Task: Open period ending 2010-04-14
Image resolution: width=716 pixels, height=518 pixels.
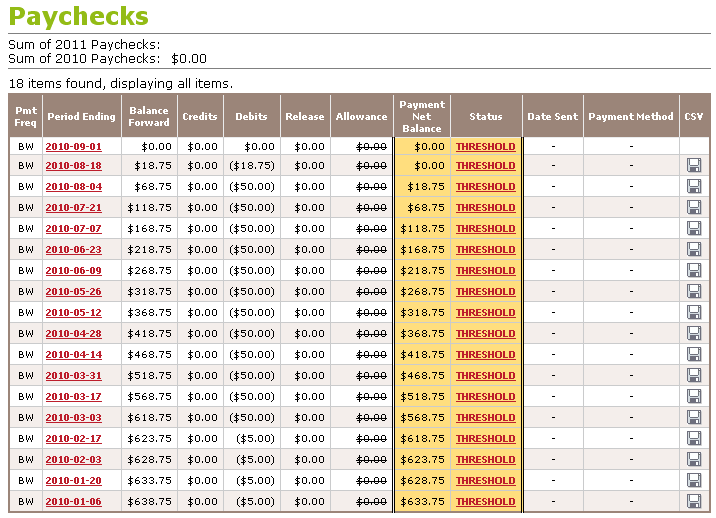Action: [73, 355]
